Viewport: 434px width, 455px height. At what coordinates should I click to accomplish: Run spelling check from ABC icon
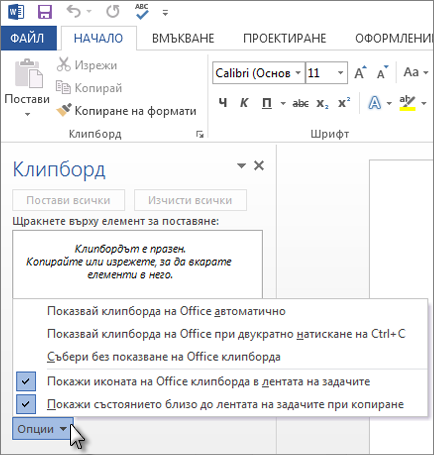[x=142, y=11]
